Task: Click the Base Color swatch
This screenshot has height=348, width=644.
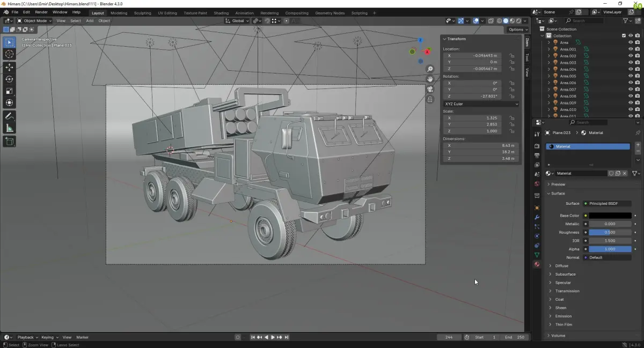Action: pos(610,216)
